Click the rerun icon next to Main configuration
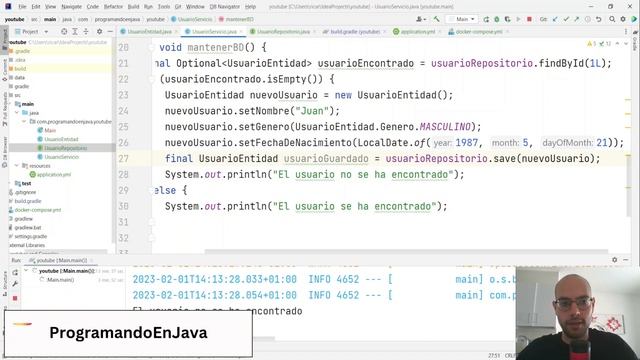 coord(486,19)
